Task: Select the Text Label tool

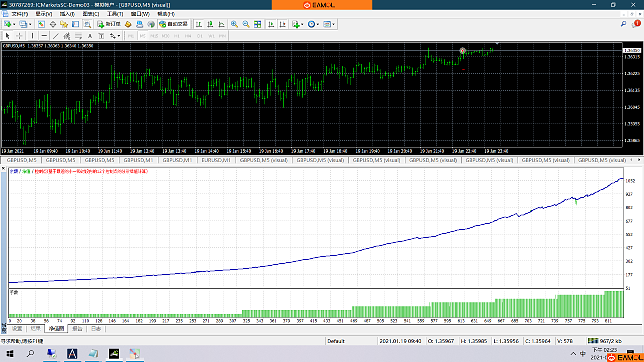Action: point(101,36)
